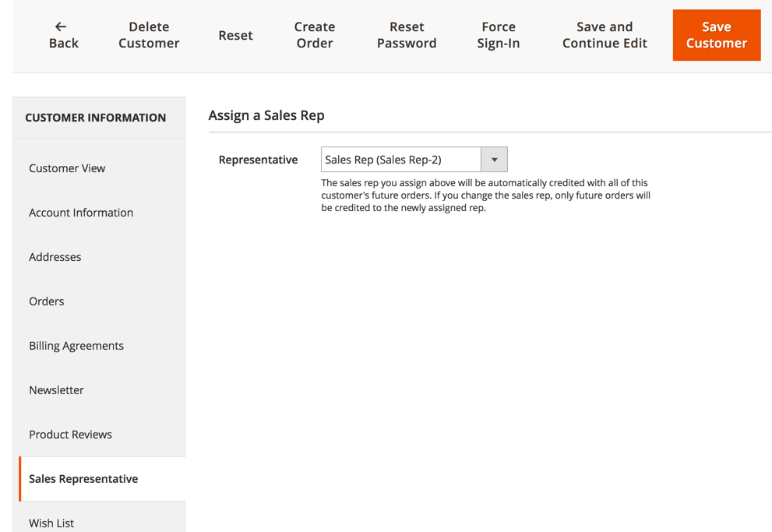Select the Force Sign-In action
This screenshot has height=532, width=772.
[x=498, y=35]
